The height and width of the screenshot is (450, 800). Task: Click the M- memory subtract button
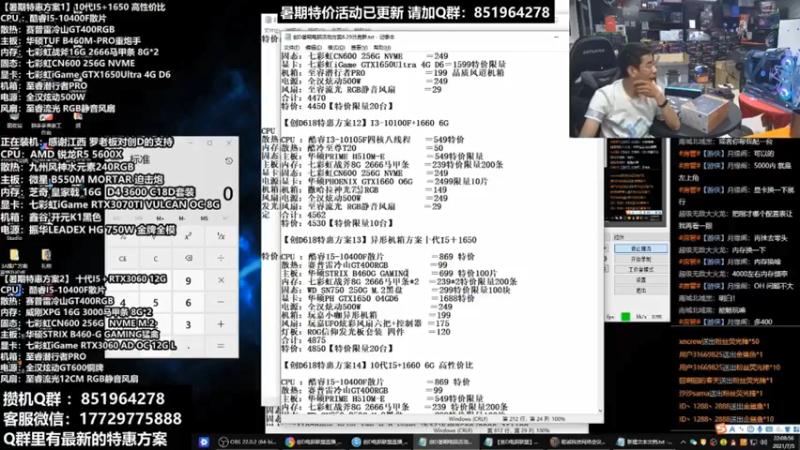[x=182, y=218]
